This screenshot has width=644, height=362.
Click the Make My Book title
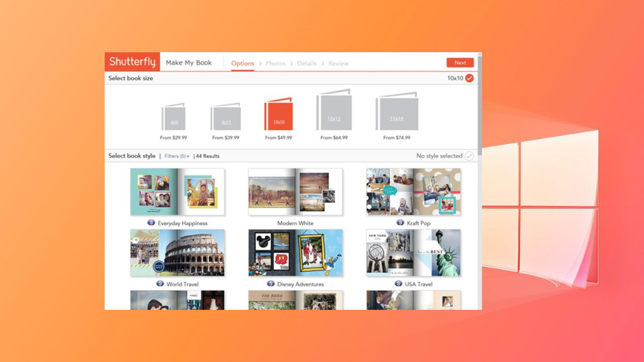(x=189, y=63)
